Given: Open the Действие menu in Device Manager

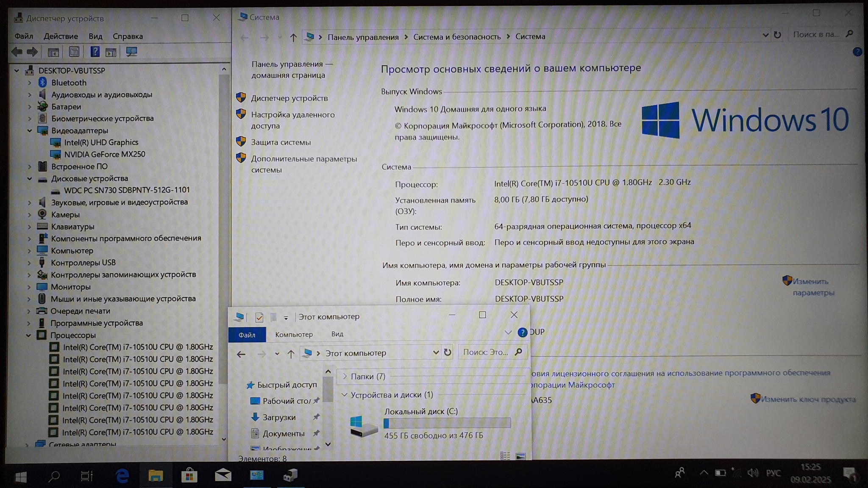Looking at the screenshot, I should tap(61, 36).
